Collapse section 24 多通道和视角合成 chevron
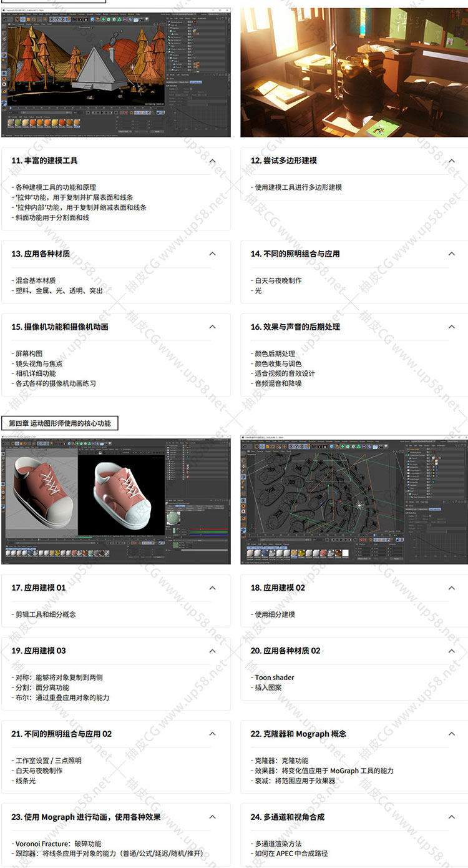Image resolution: width=468 pixels, height=868 pixels. (x=452, y=817)
